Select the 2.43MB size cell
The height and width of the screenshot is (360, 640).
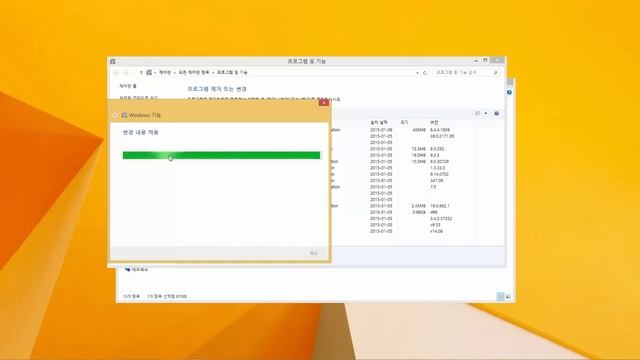418,206
